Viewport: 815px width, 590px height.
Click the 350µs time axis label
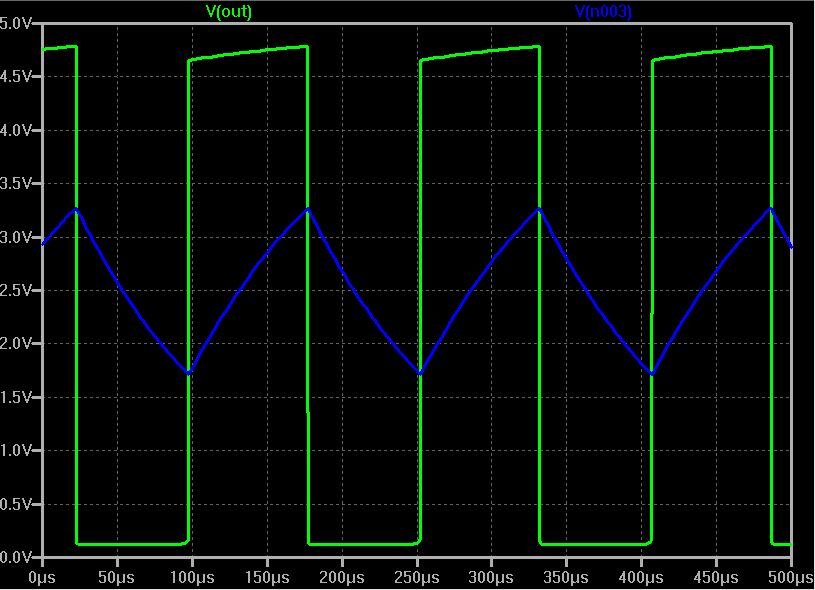pos(567,578)
